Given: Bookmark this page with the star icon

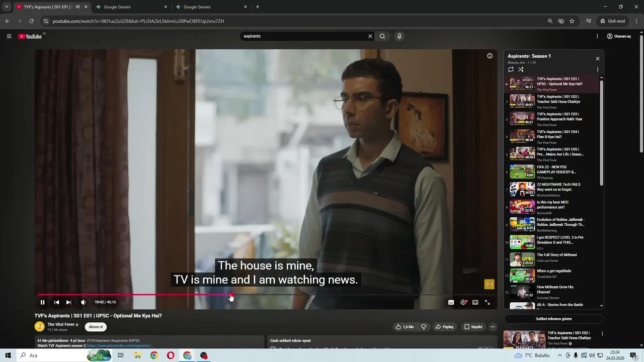Looking at the screenshot, I should (572, 21).
